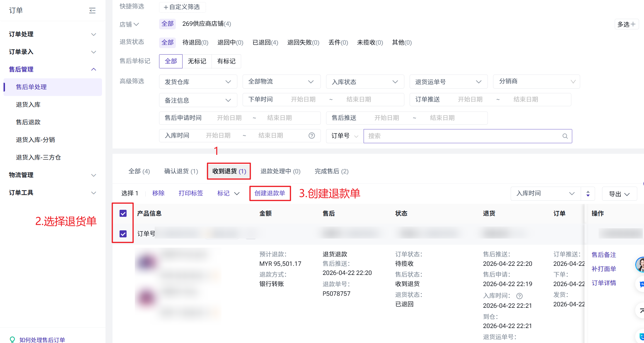Click customer service avatar icon

tap(640, 264)
